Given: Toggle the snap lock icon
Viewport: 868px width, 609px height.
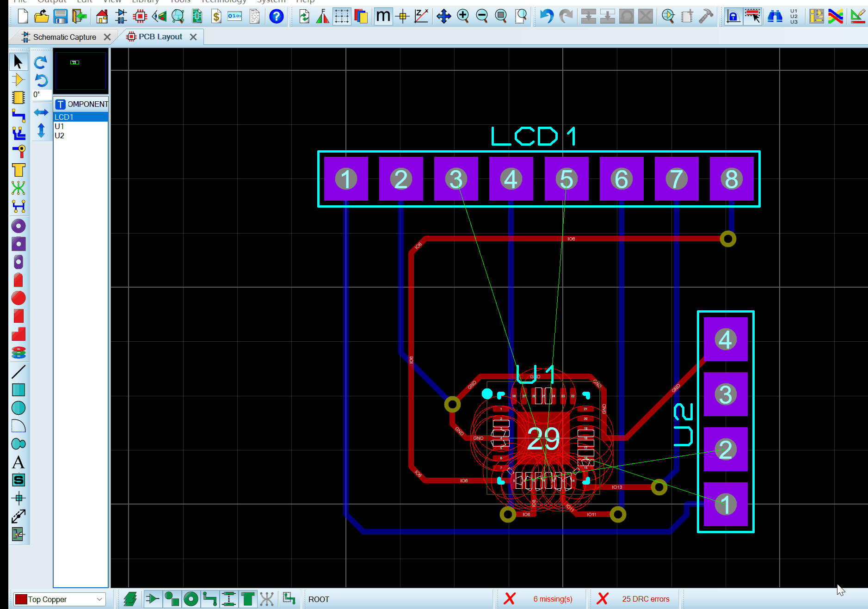Looking at the screenshot, I should (x=733, y=16).
